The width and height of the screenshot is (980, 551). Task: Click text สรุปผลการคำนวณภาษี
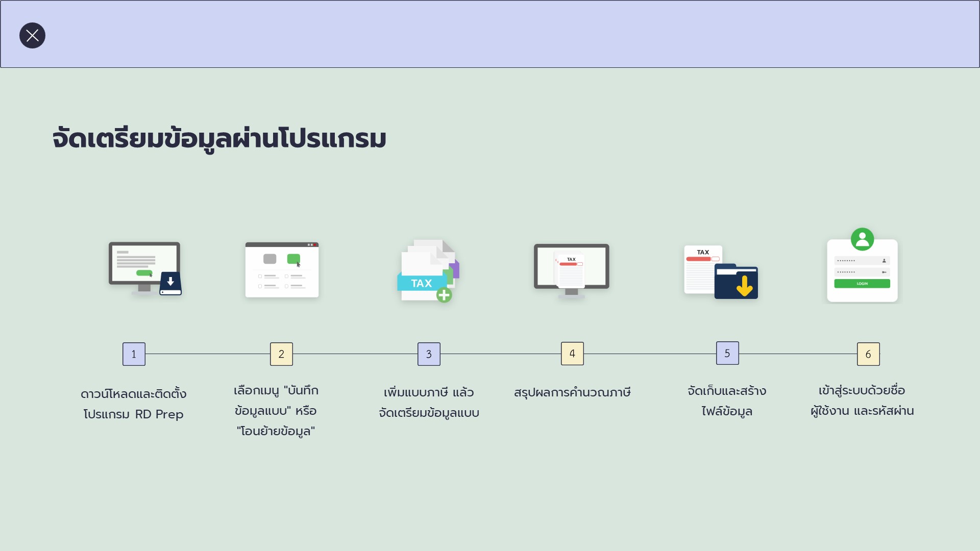point(572,392)
